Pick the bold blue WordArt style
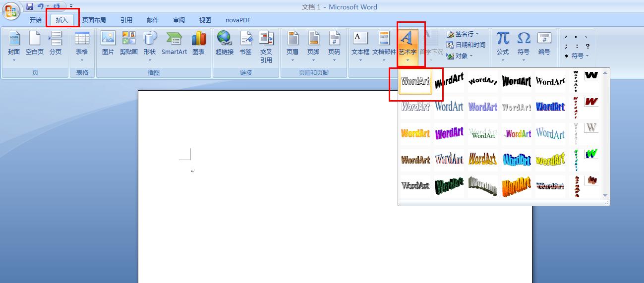Screen dimensions: 644x283 tap(550, 107)
